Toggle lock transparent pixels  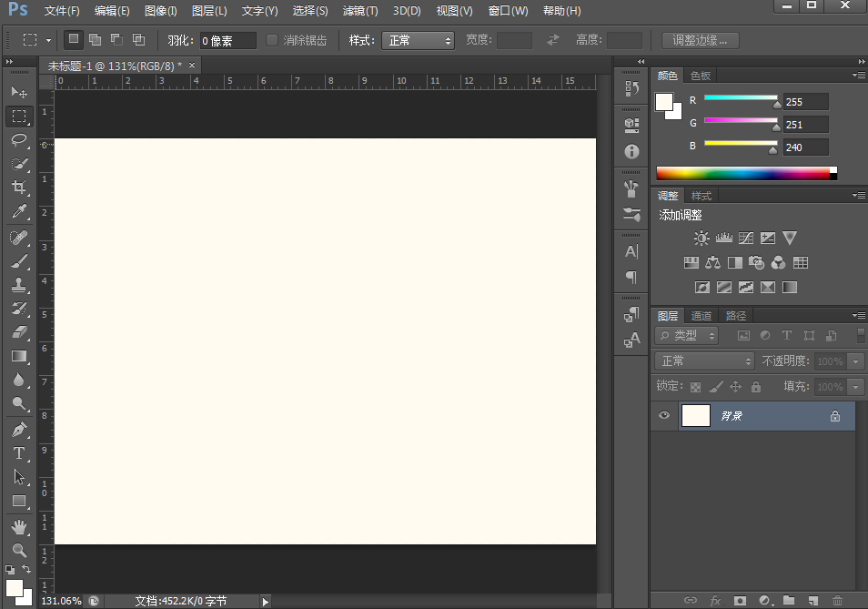[696, 387]
